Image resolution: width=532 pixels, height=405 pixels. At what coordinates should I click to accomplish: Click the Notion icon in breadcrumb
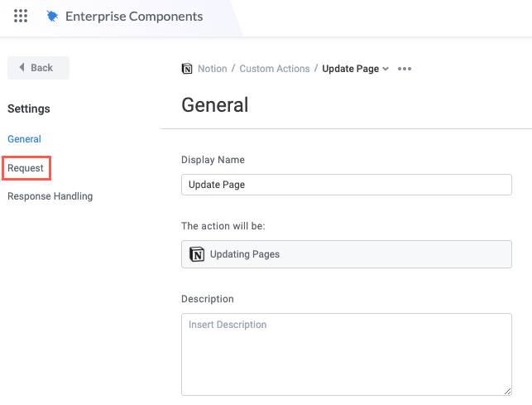click(187, 69)
